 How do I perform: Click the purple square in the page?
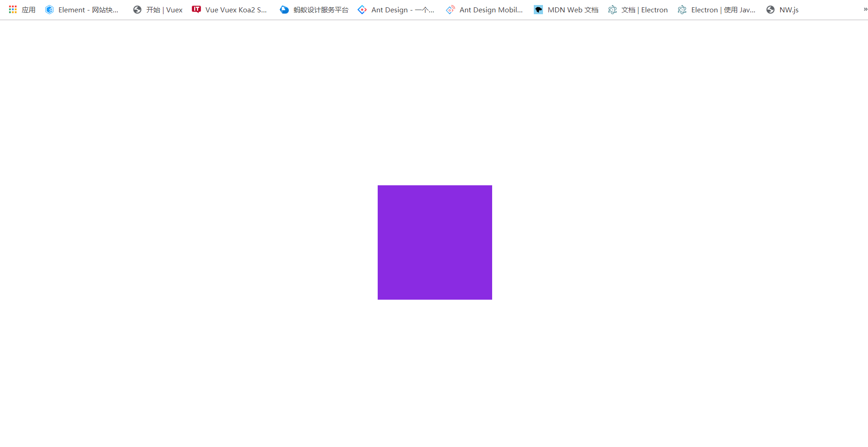[x=434, y=242]
